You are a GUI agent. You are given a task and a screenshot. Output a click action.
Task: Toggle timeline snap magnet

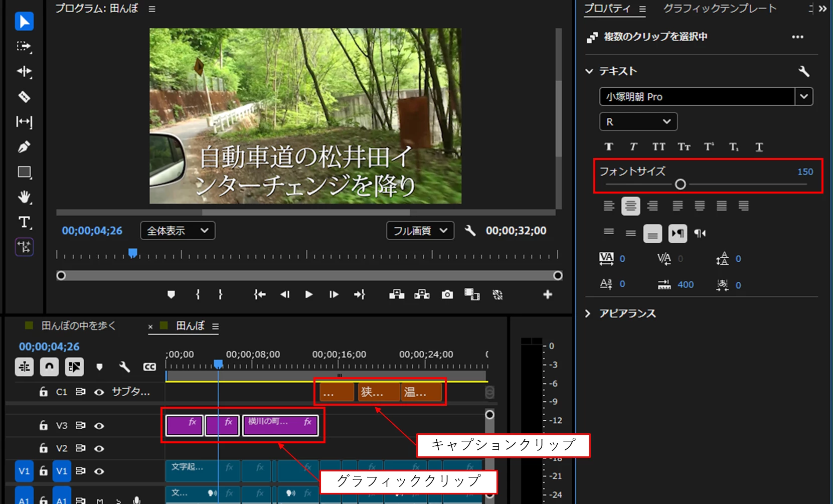[49, 367]
